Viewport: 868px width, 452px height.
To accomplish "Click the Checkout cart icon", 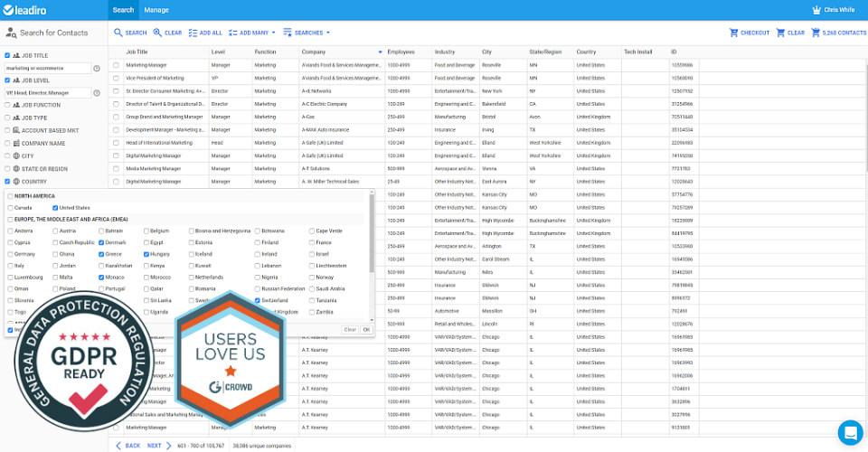I will click(734, 33).
